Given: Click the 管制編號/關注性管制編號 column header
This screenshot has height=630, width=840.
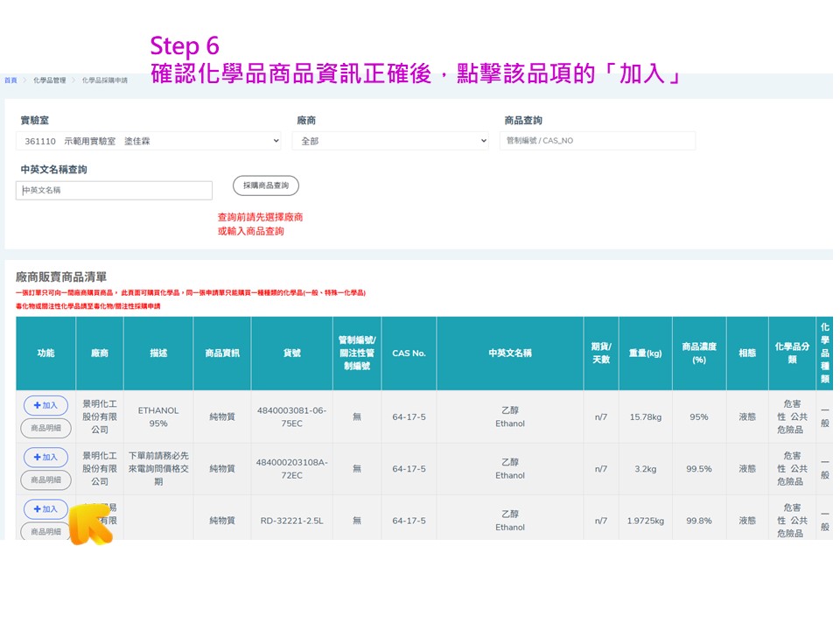Looking at the screenshot, I should pyautogui.click(x=357, y=353).
